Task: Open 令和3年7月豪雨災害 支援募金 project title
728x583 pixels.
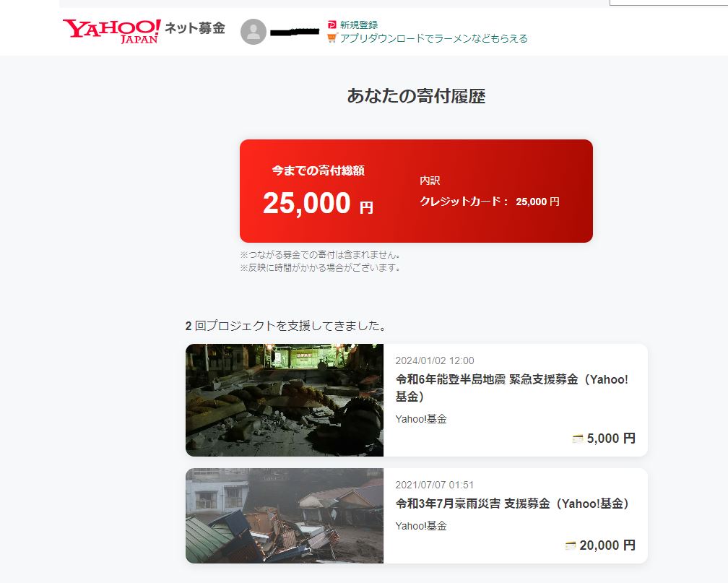Action: [513, 504]
